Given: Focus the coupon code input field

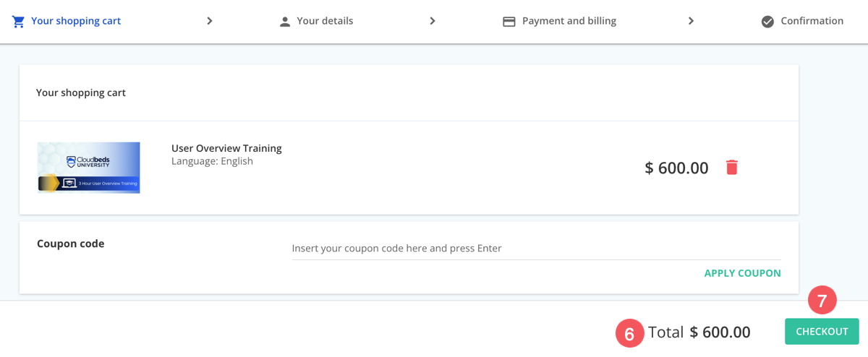Looking at the screenshot, I should 535,249.
